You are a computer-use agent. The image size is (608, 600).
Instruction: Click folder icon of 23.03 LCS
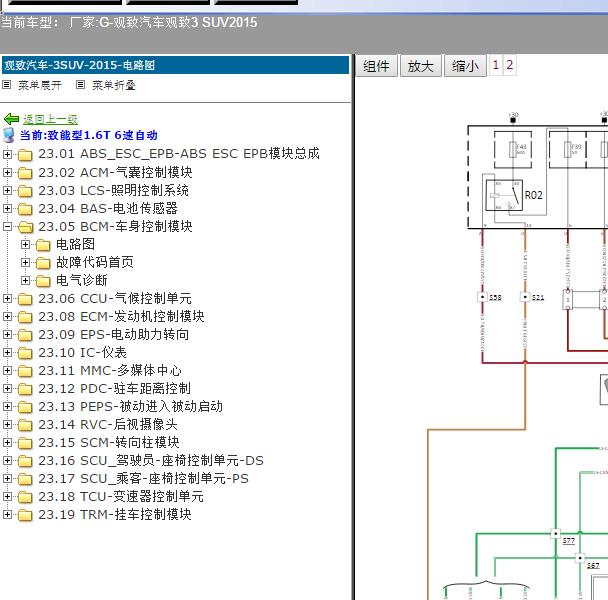25,191
